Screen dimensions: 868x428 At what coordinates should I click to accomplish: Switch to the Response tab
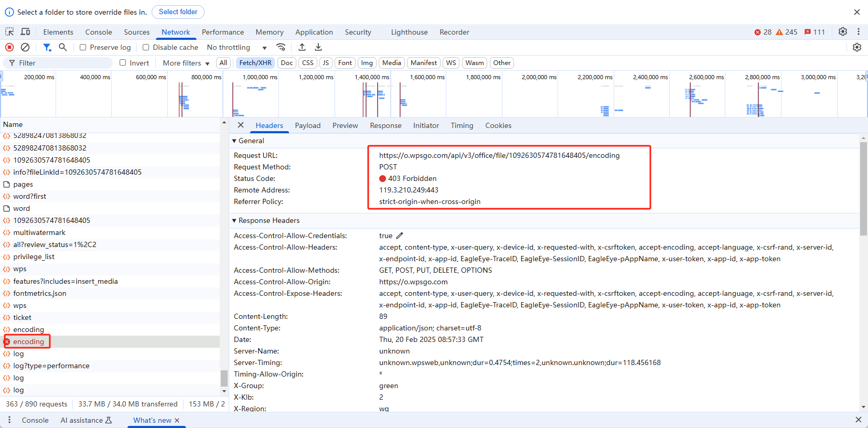385,125
